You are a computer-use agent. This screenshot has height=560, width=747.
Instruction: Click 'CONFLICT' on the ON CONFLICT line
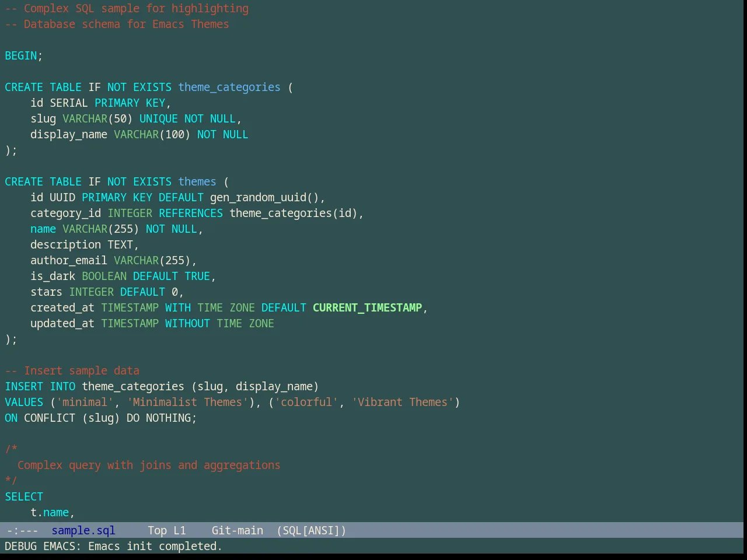50,418
